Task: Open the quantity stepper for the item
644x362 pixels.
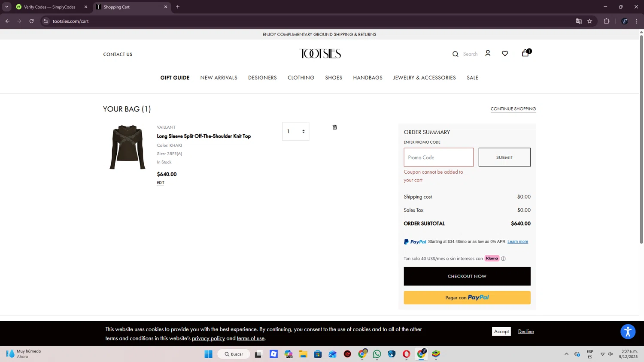Action: point(296,131)
